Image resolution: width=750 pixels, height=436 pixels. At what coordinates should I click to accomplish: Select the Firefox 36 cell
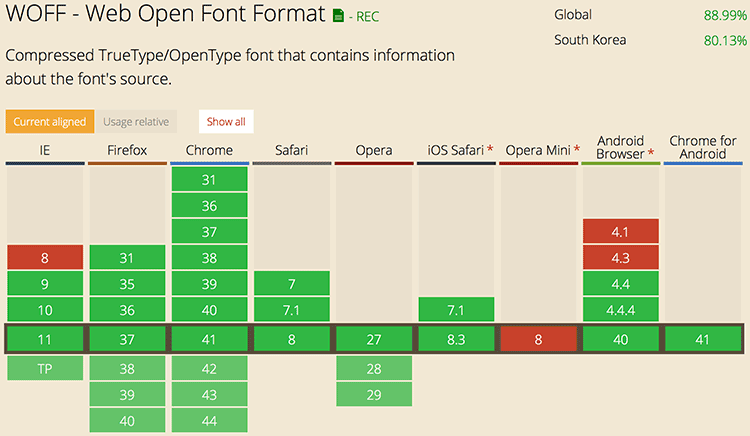point(127,310)
